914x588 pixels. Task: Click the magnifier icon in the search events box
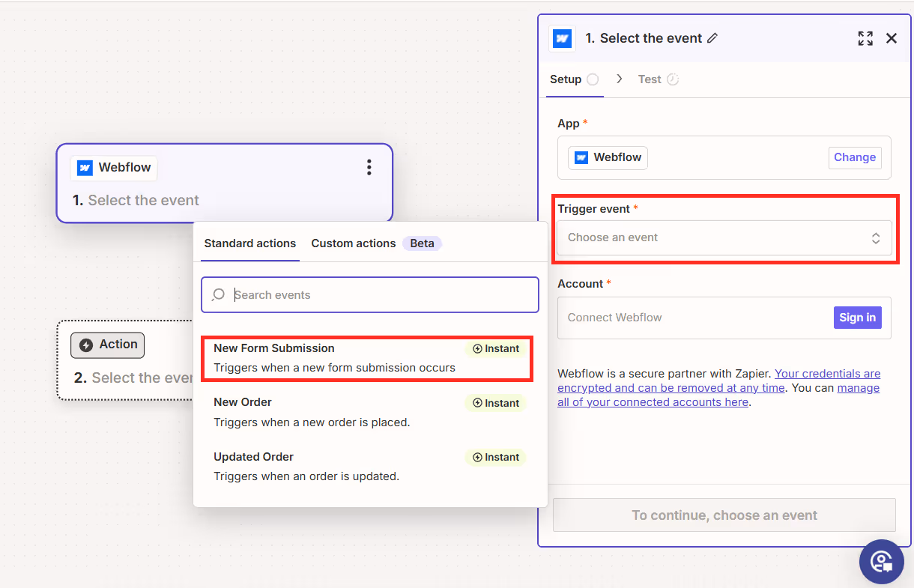click(218, 295)
